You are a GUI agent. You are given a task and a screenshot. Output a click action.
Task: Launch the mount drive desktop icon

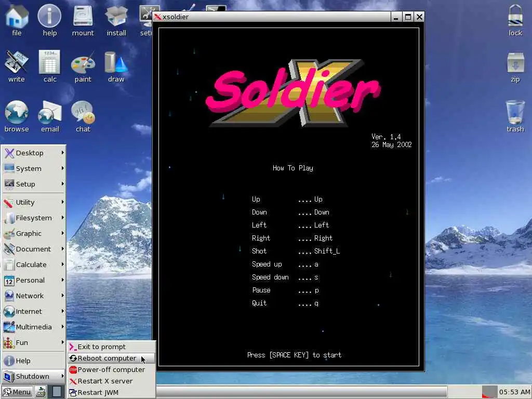[83, 20]
